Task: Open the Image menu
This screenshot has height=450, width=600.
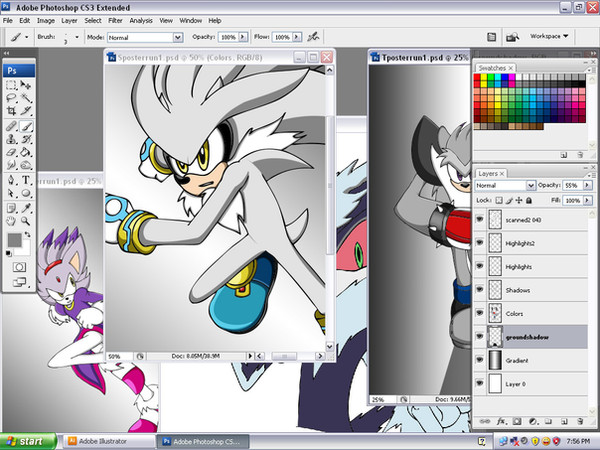Action: [x=46, y=21]
